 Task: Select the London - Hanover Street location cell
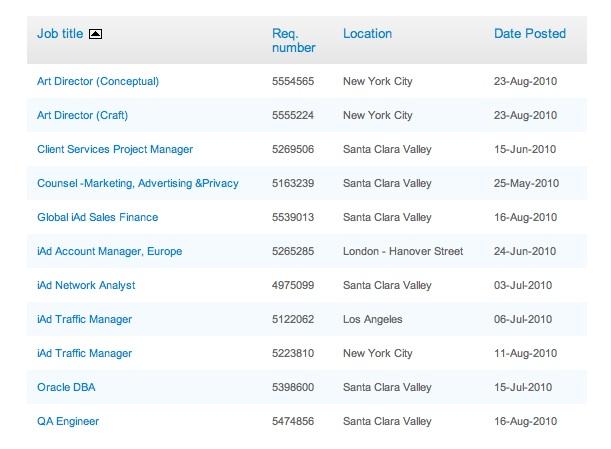(x=403, y=251)
